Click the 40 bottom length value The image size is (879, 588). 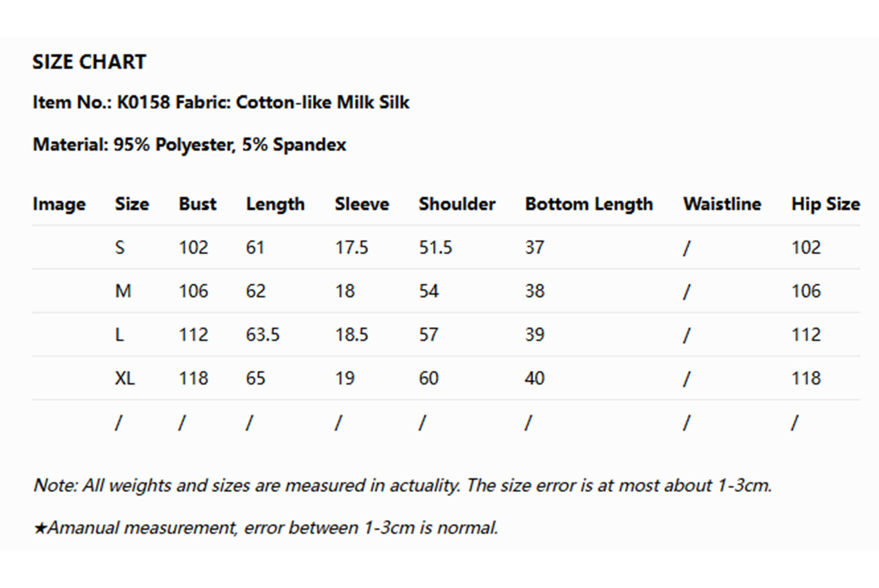534,379
